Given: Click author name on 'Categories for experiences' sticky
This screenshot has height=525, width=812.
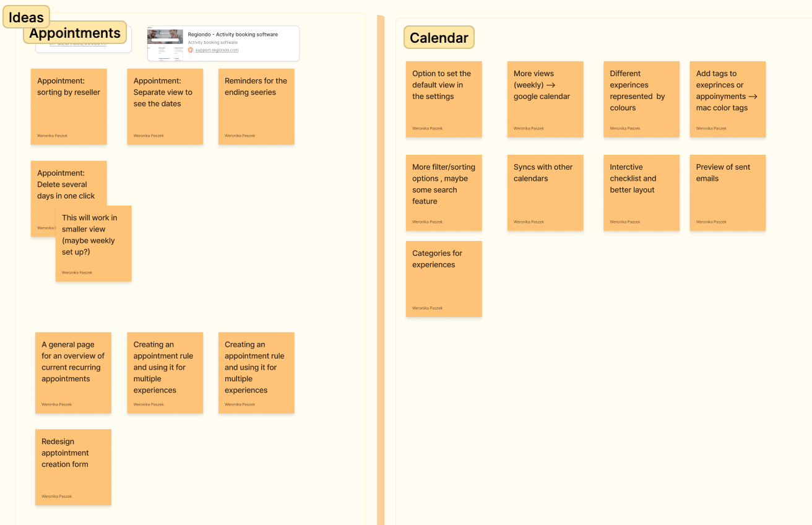Looking at the screenshot, I should [x=428, y=308].
